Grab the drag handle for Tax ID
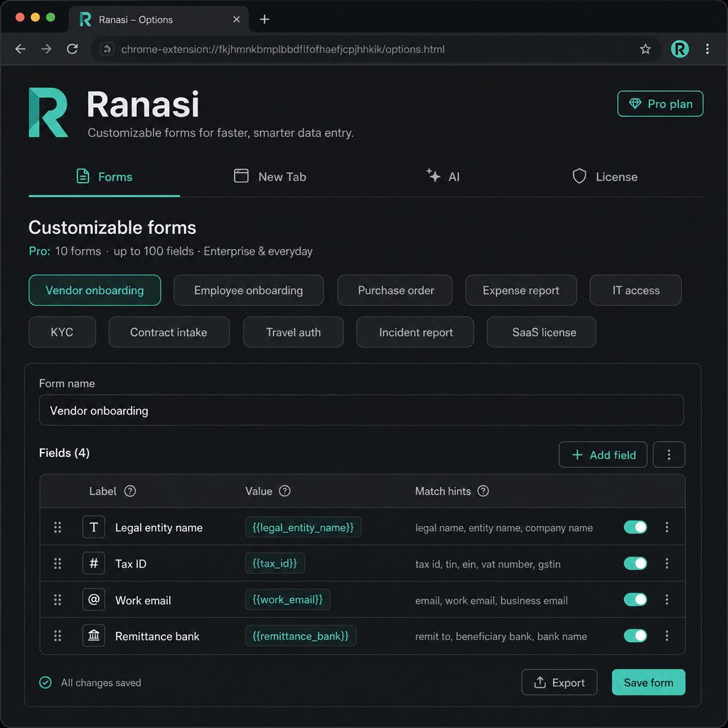The height and width of the screenshot is (728, 728). pos(58,563)
